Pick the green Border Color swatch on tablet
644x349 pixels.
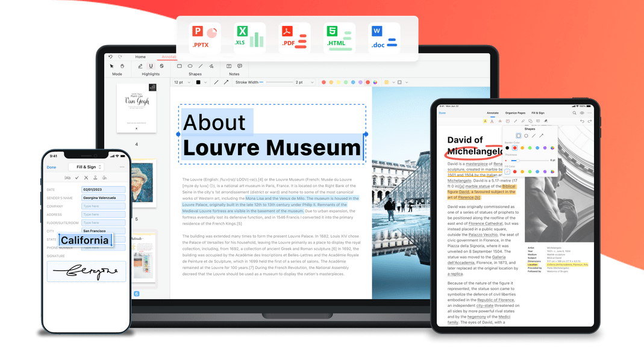point(530,148)
